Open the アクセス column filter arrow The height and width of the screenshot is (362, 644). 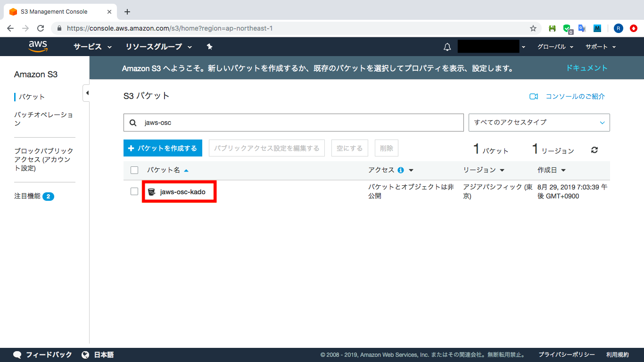click(x=411, y=170)
